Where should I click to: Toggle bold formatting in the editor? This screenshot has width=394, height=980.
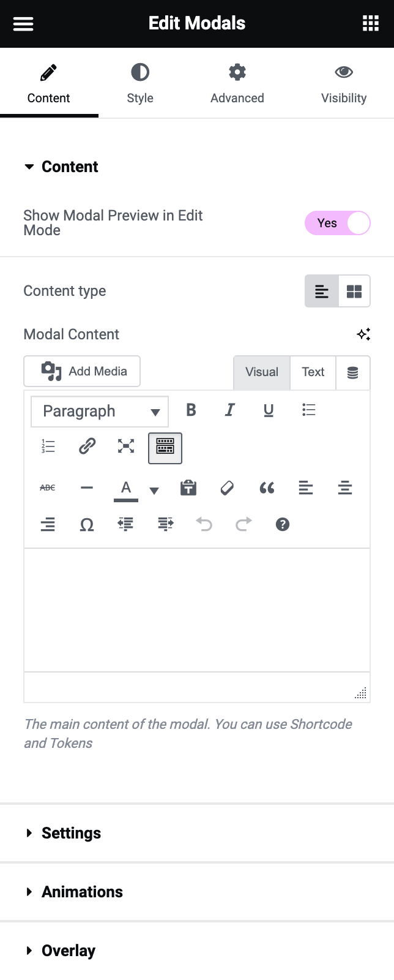coord(191,410)
